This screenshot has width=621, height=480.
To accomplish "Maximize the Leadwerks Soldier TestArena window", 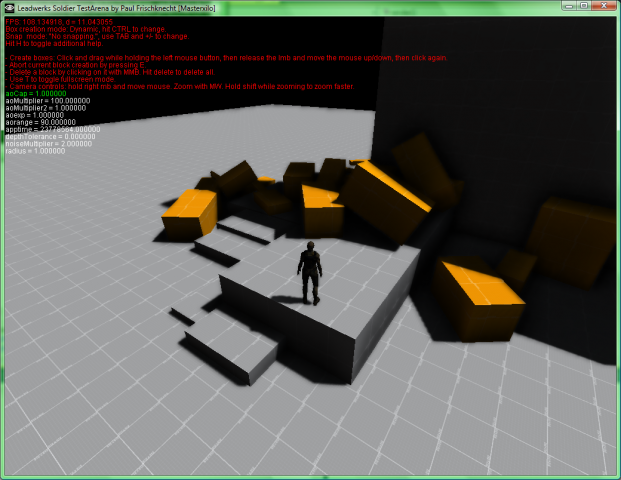I will [x=583, y=7].
